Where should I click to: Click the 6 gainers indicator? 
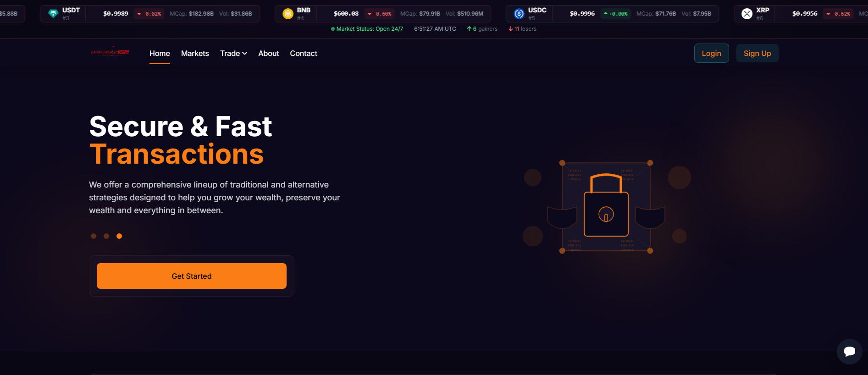tap(482, 29)
